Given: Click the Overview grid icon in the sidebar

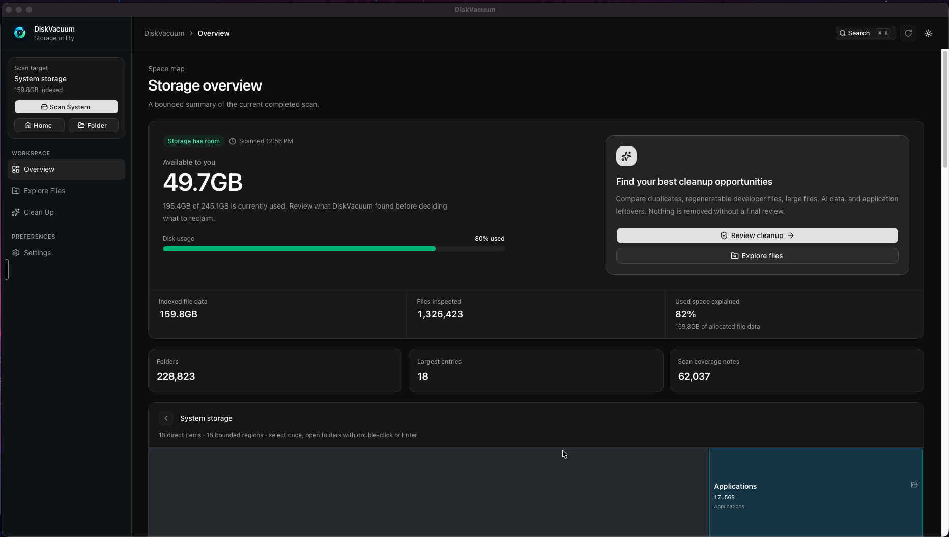Looking at the screenshot, I should click(x=16, y=169).
